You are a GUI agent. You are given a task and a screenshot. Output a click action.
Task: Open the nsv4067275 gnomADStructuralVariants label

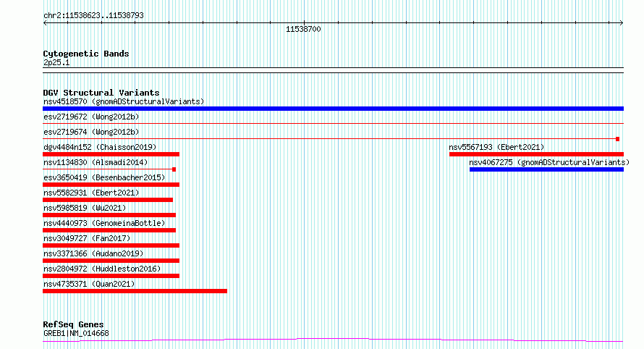click(549, 162)
